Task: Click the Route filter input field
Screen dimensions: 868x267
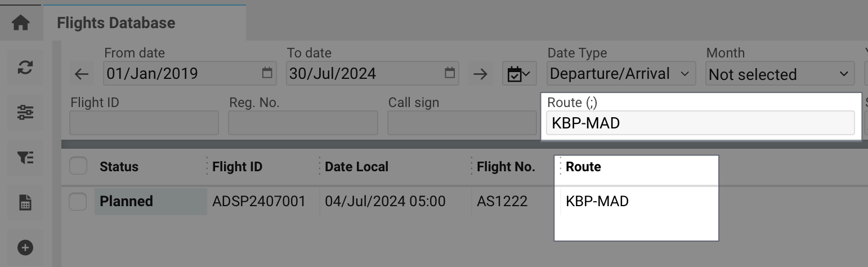Action: coord(700,123)
